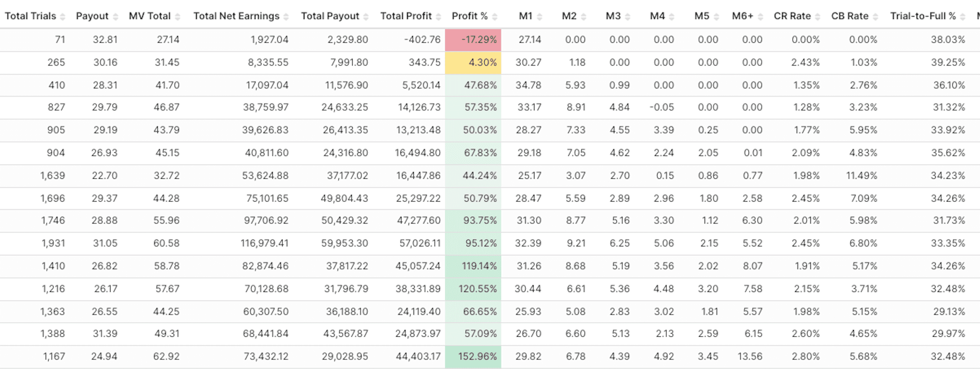The width and height of the screenshot is (980, 369).
Task: Sort by the Total Profit sort icon
Action: click(438, 17)
